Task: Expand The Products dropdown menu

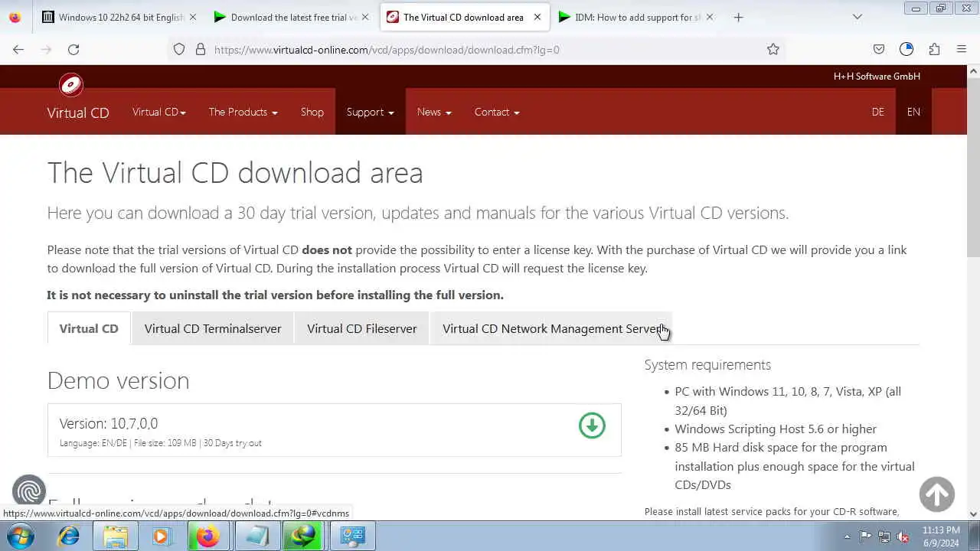Action: tap(243, 112)
